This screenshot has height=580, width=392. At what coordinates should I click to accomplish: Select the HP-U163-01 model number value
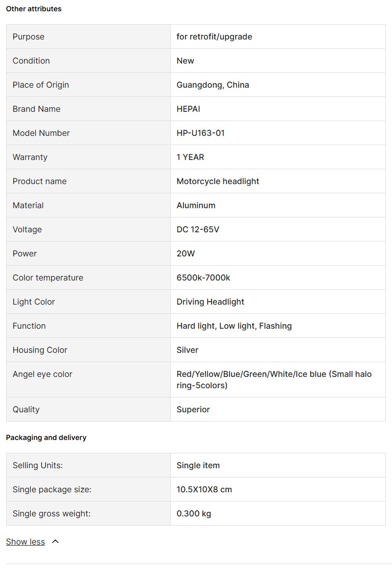[x=200, y=133]
